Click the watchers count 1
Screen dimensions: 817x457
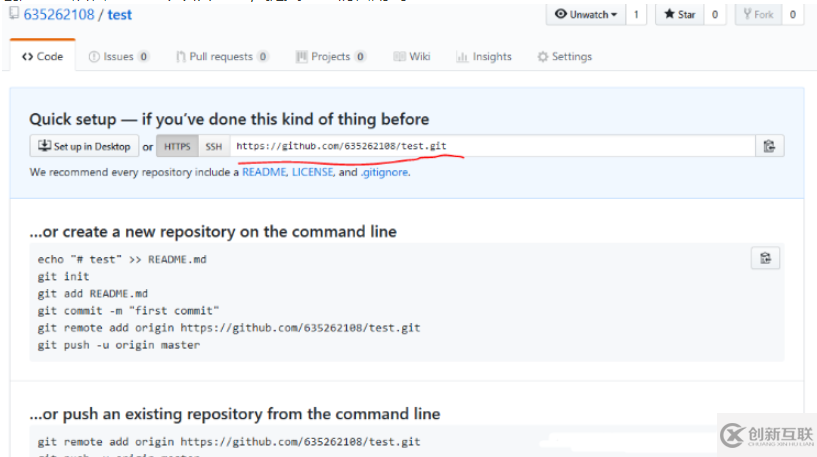(636, 15)
